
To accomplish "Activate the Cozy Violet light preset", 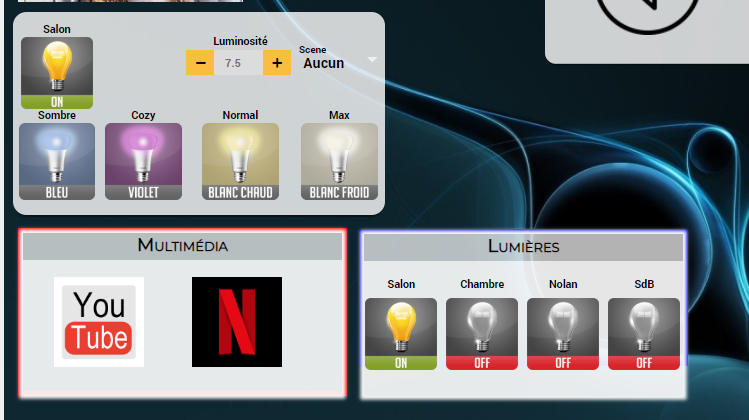I will [x=143, y=162].
